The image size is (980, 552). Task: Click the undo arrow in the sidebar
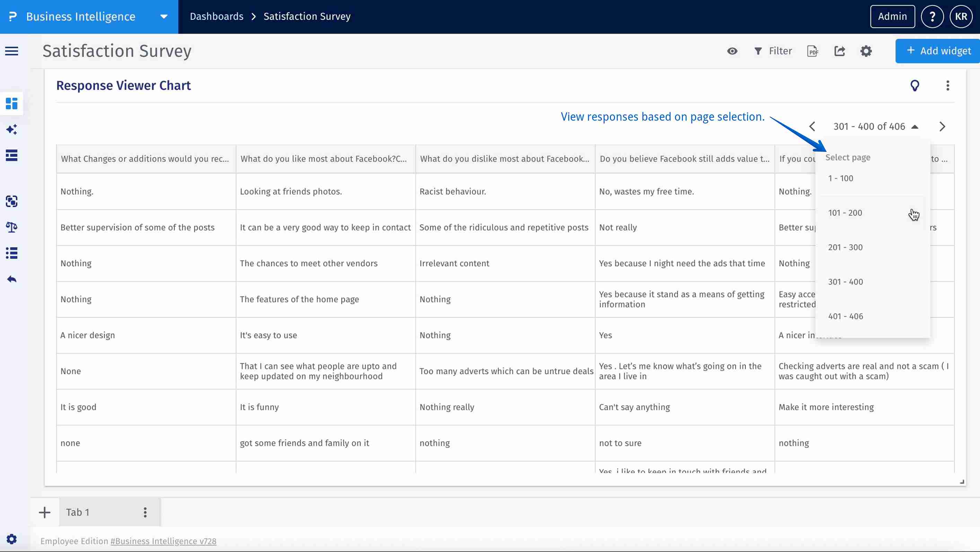point(11,279)
